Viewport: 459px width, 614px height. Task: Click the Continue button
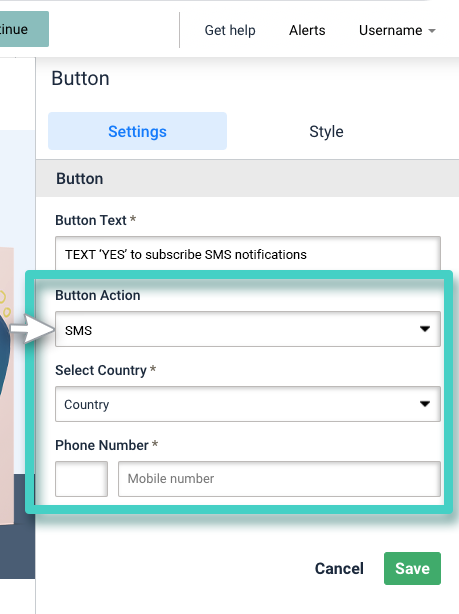[x=23, y=29]
